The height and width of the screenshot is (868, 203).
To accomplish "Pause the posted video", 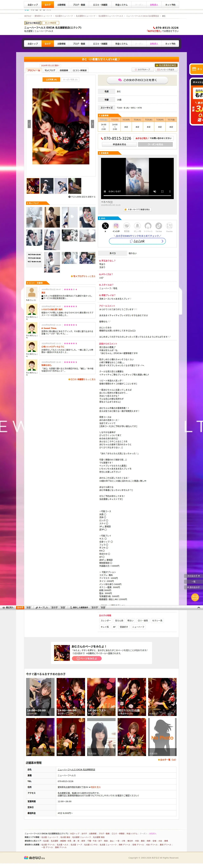I will click(105, 191).
